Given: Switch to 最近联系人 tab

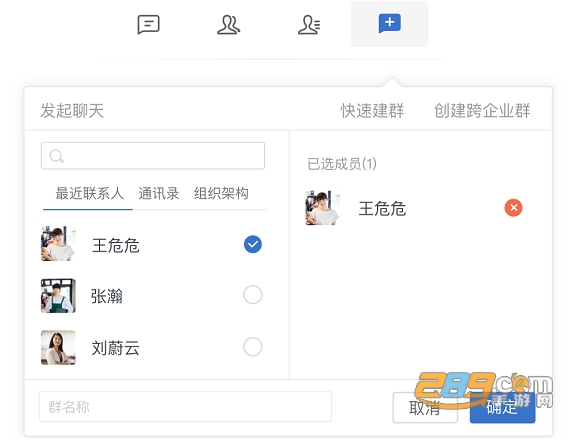Looking at the screenshot, I should point(89,194).
